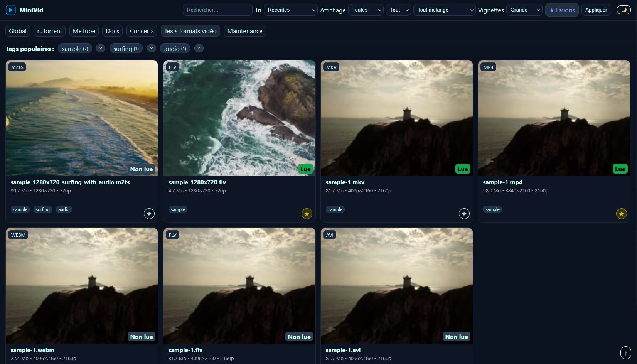Open the Tri sort dropdown showing Récentes
637x364 pixels.
point(291,10)
